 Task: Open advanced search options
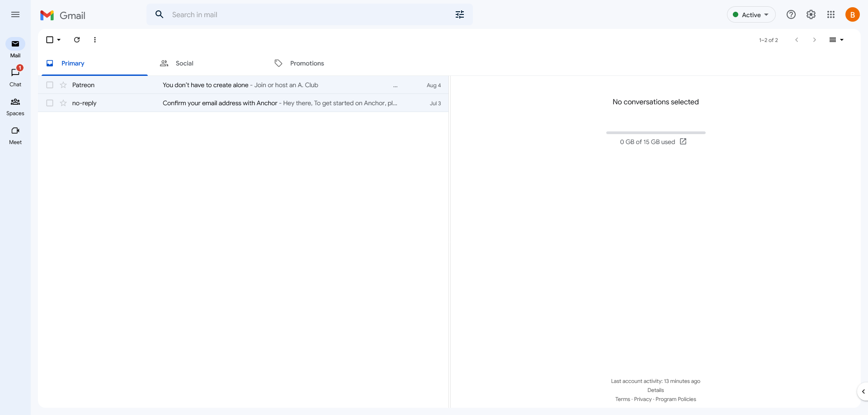(460, 14)
